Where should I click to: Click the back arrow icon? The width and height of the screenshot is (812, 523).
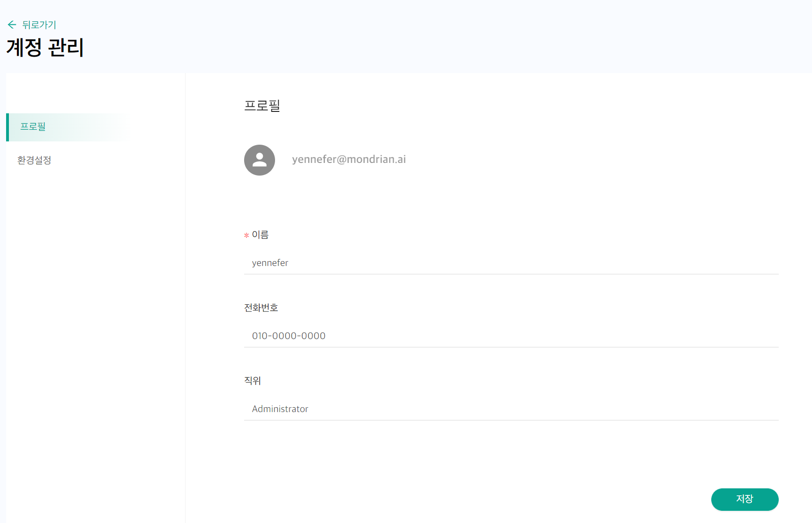click(x=12, y=24)
